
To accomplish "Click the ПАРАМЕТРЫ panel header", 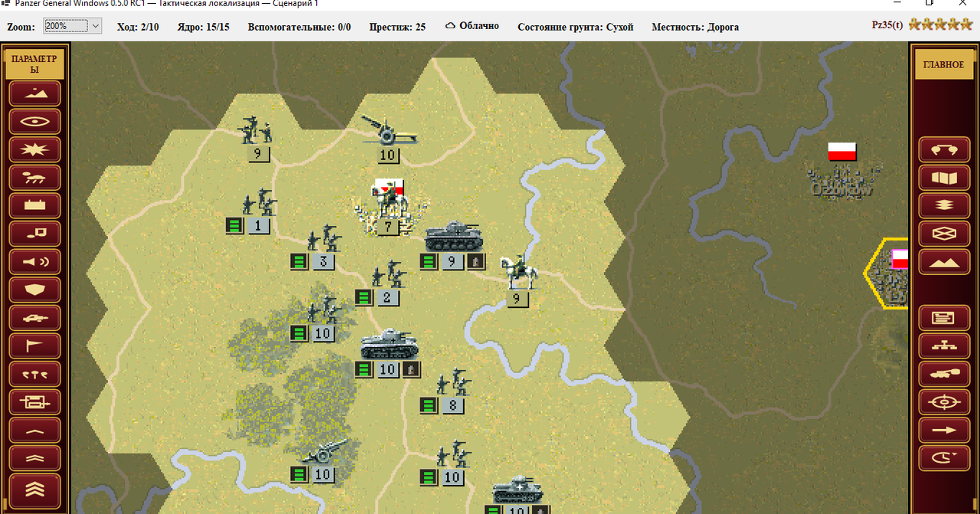I will click(x=34, y=64).
